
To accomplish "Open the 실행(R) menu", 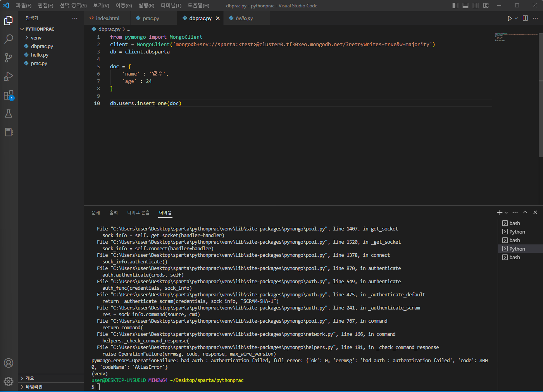I will (146, 5).
